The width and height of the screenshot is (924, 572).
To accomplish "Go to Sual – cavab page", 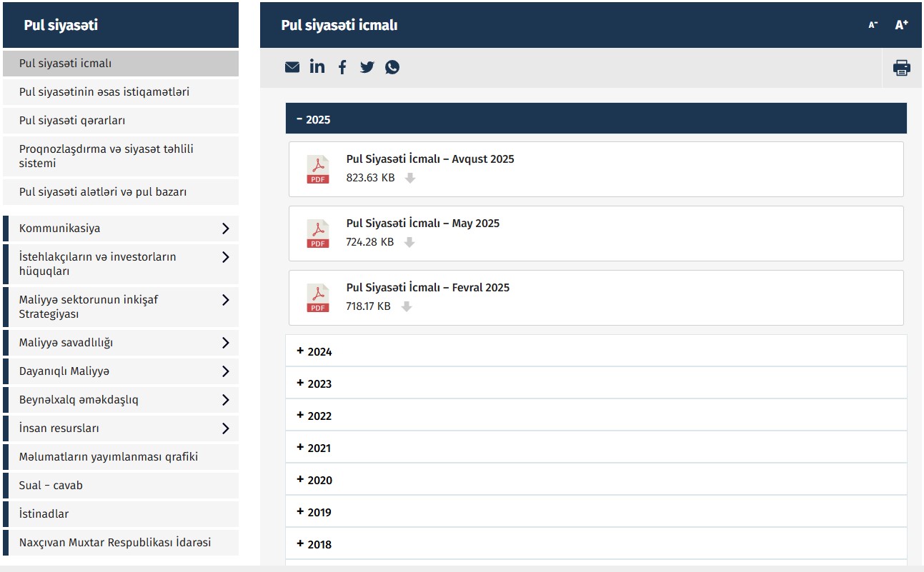I will click(51, 486).
